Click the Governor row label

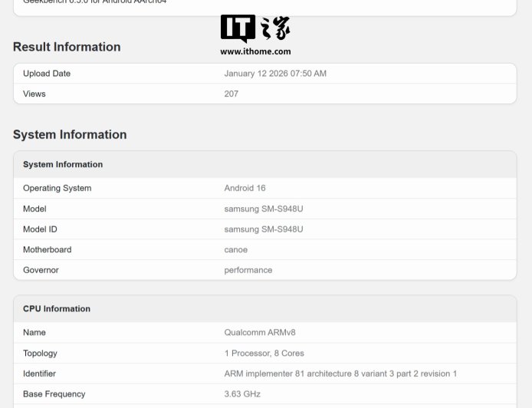tap(41, 270)
